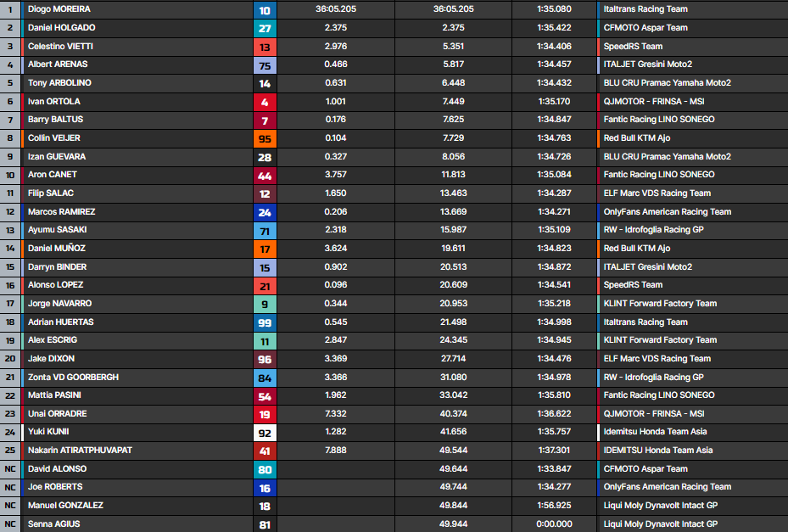
Task: Click the number 44 badge for Aron Canet
Action: (265, 175)
